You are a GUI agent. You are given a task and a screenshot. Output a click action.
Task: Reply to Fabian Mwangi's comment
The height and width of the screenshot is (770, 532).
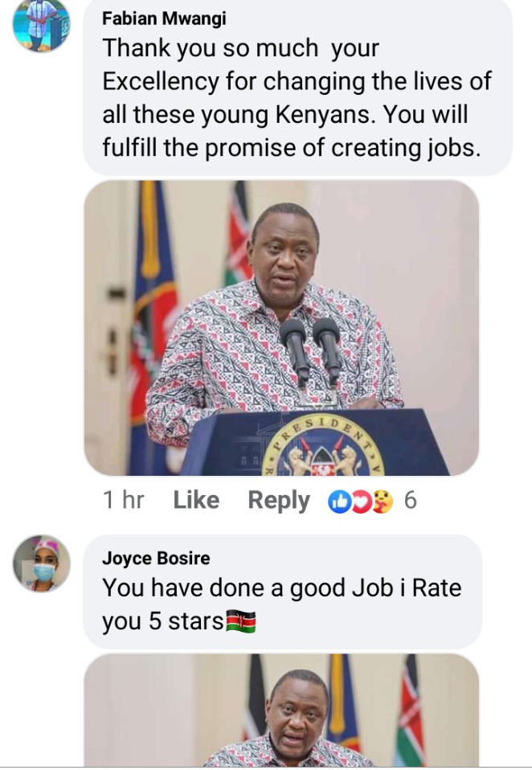point(279,501)
